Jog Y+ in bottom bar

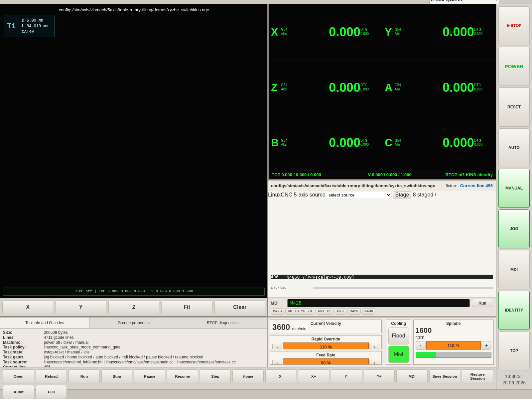(x=379, y=376)
